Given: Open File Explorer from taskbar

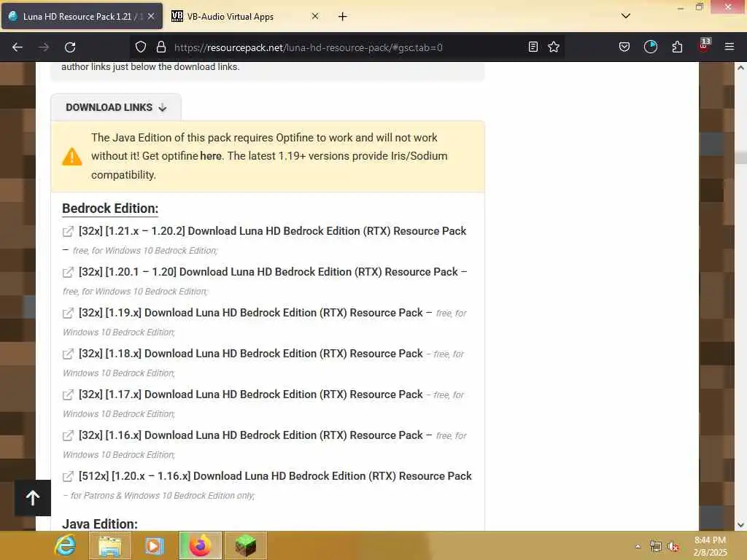Looking at the screenshot, I should click(109, 545).
